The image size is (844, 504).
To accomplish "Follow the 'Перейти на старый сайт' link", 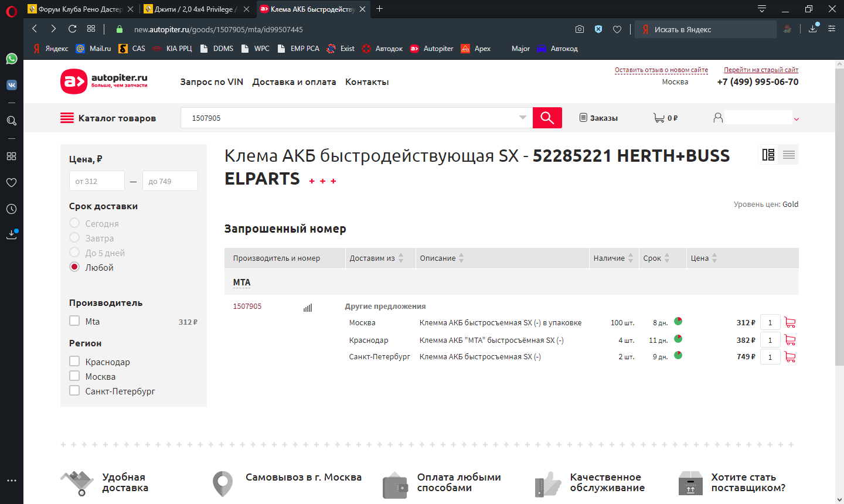I will [761, 70].
